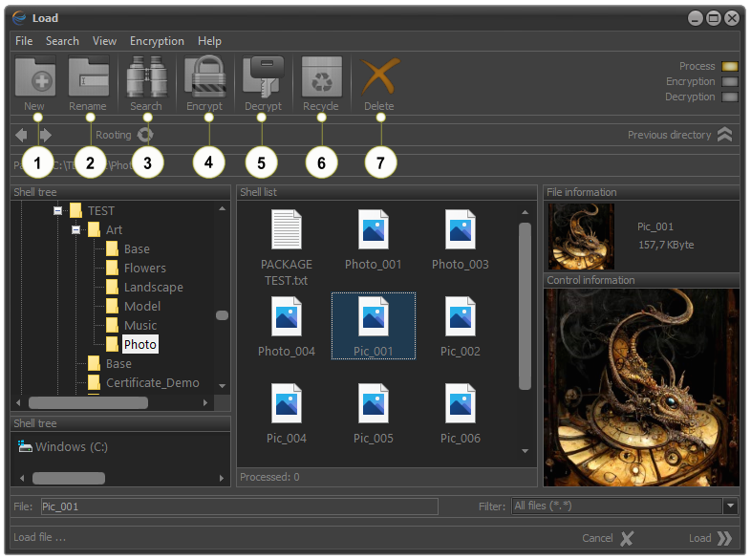Click the orange Delete X icon
Image resolution: width=751 pixels, height=560 pixels.
[380, 76]
